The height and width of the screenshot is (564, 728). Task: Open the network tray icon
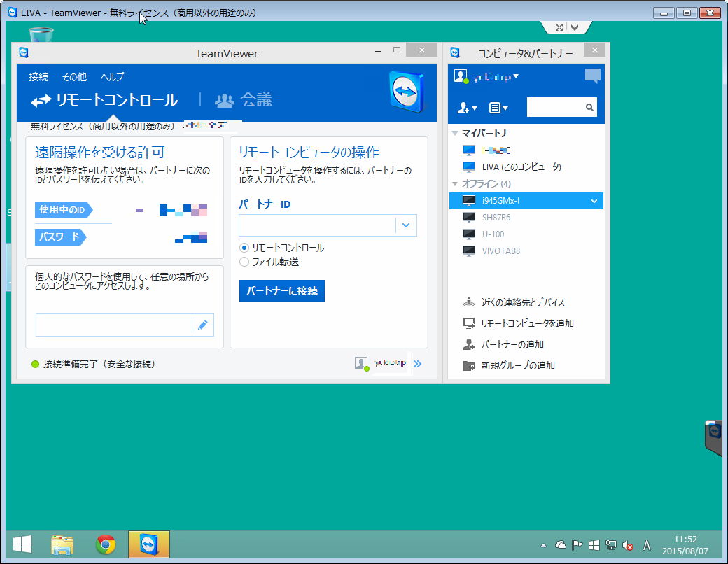(611, 545)
